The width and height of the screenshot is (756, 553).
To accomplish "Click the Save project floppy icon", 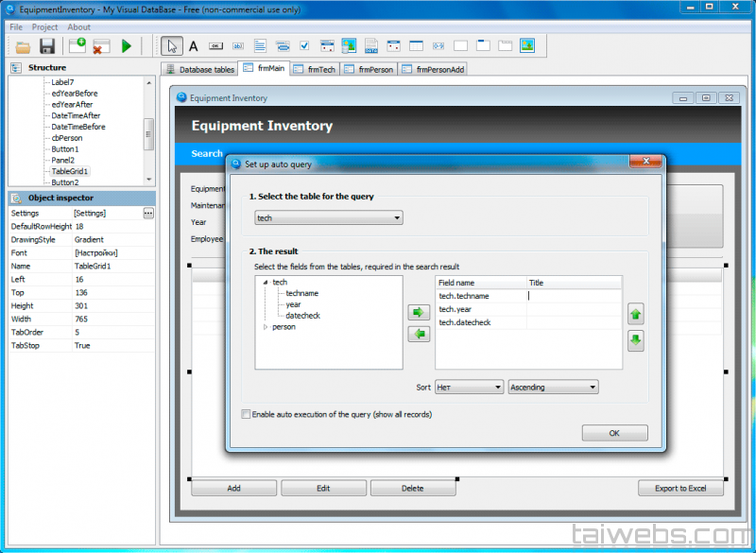I will pyautogui.click(x=46, y=45).
